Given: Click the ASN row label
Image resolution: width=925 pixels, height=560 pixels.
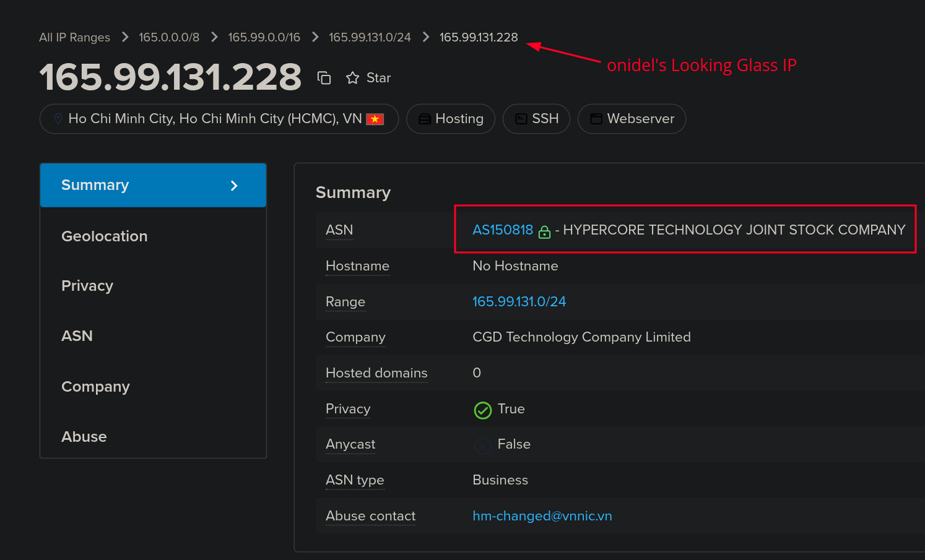Looking at the screenshot, I should (339, 230).
